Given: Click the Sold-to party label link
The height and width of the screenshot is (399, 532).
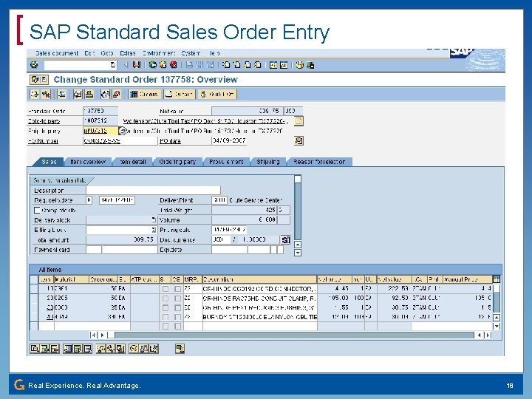Looking at the screenshot, I should (44, 121).
